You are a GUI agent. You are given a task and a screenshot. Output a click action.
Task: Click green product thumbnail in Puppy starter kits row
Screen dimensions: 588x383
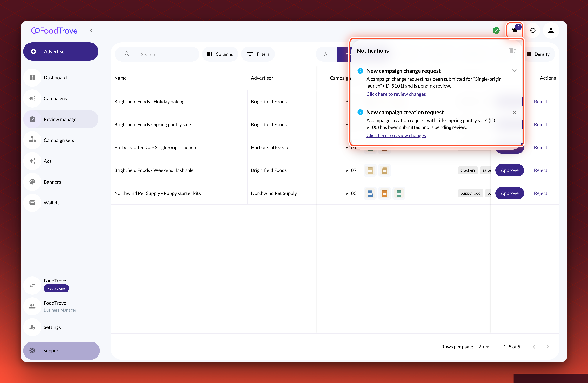coord(399,193)
